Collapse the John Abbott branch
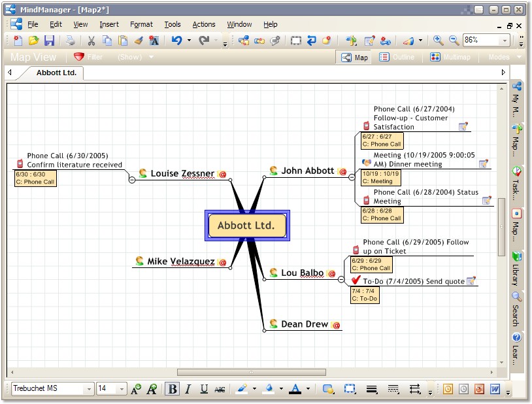 click(352, 177)
